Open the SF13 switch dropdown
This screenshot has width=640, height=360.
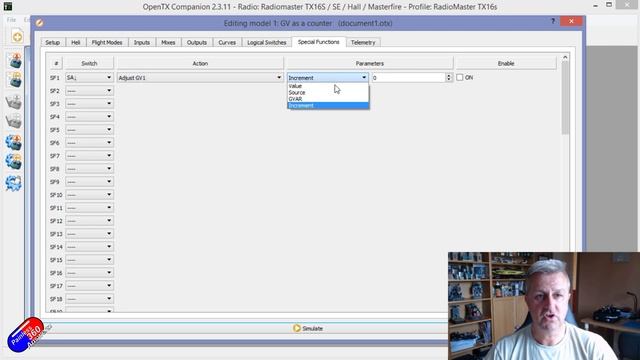coord(89,234)
